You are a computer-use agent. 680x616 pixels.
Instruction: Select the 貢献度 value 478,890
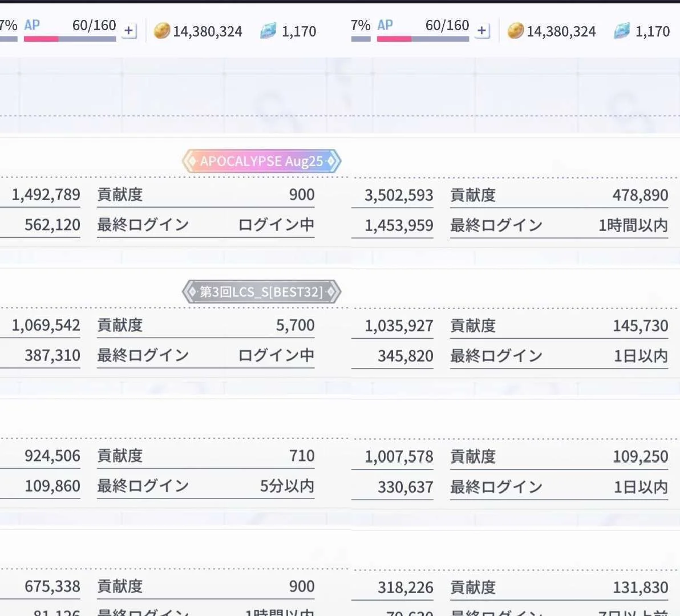(640, 195)
